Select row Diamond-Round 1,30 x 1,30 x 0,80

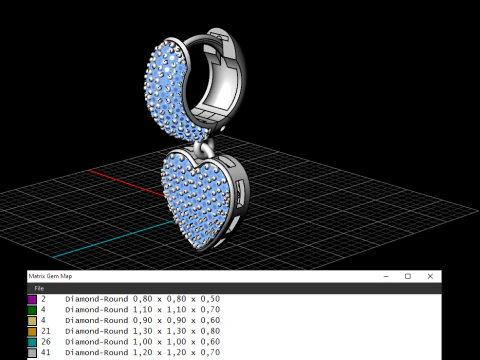(x=234, y=331)
